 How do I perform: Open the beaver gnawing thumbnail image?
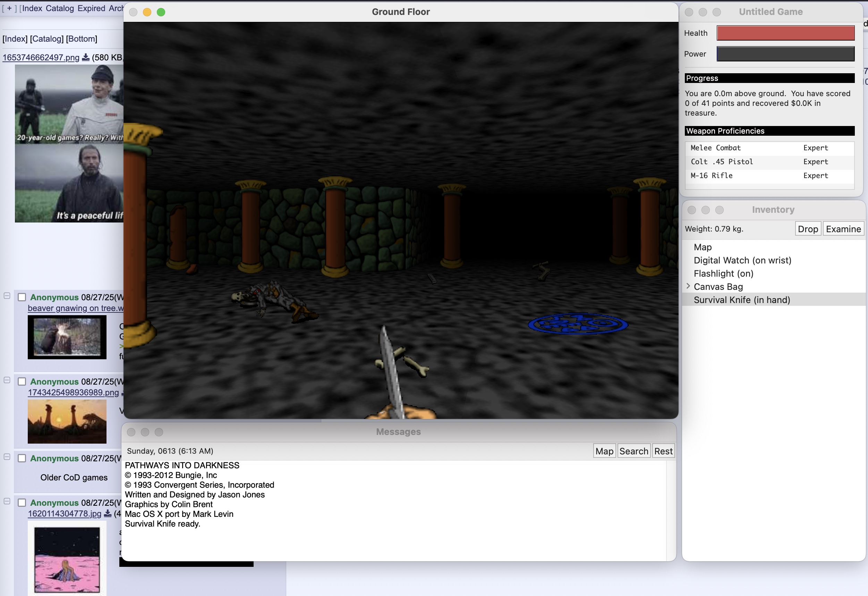(x=67, y=337)
